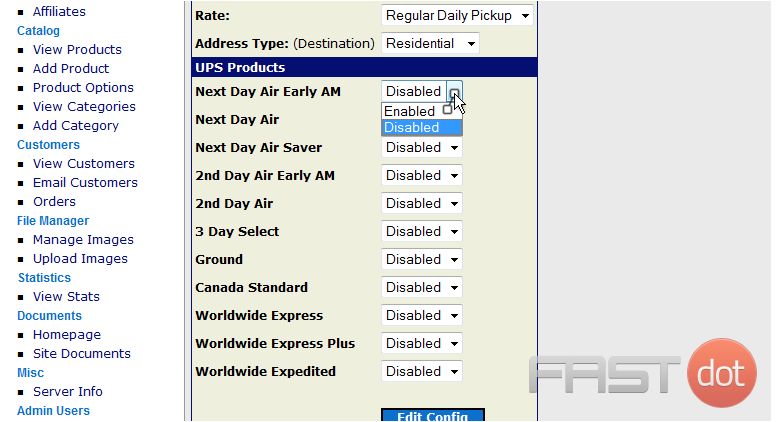Open Canada Standard dropdown
The image size is (776, 422).
coord(422,287)
